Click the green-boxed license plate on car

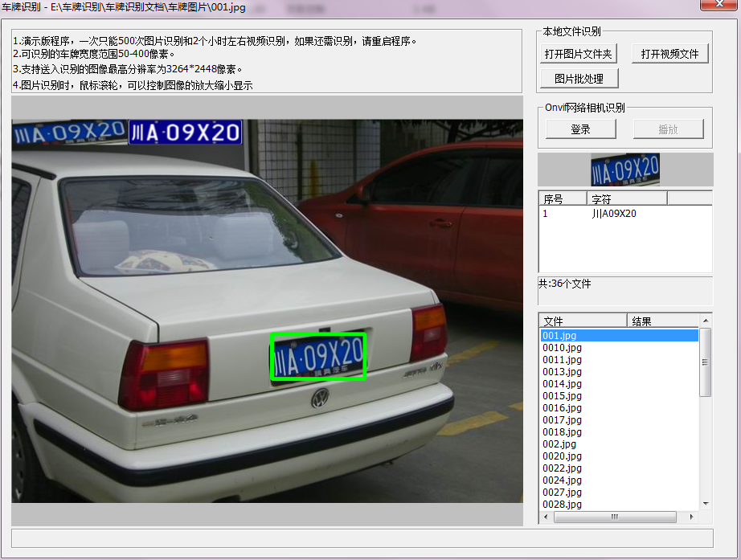tap(318, 356)
